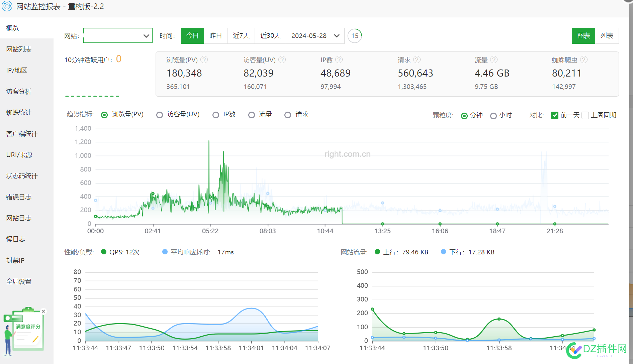Viewport: 633px width, 364px height.
Task: Open 封禁IP in sidebar
Action: 27,260
